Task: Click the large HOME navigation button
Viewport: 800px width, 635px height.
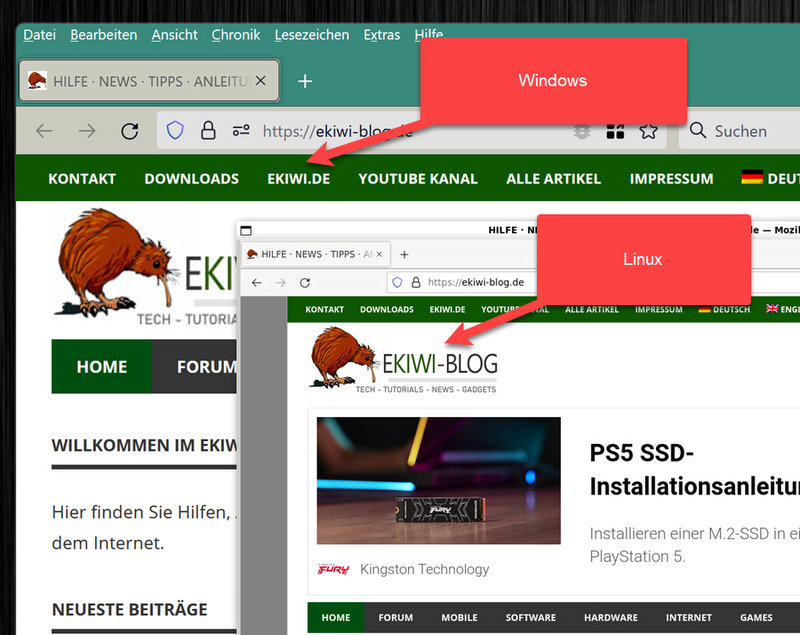Action: (x=102, y=367)
